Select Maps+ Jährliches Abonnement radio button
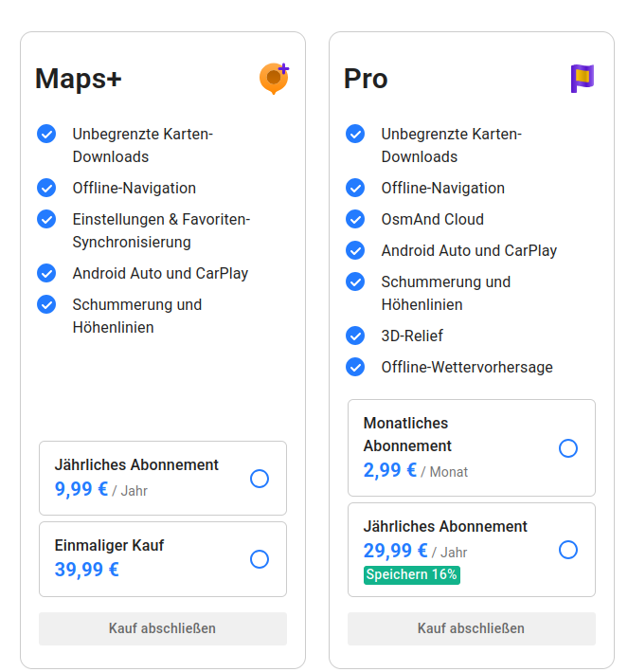628x672 pixels. point(260,479)
